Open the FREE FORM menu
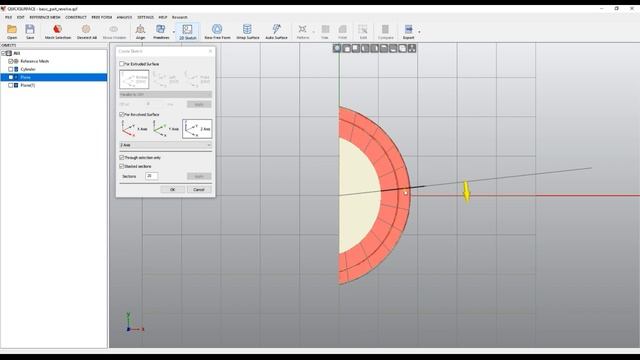Viewport: 640px width, 360px height. pos(102,17)
